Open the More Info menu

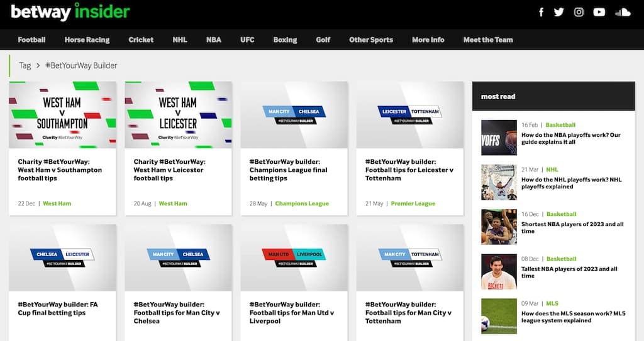pos(428,40)
